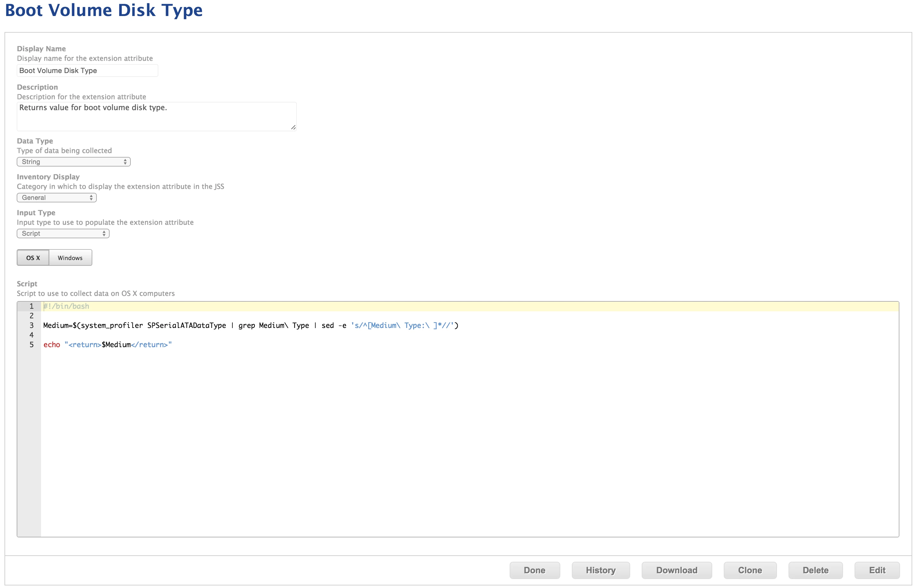This screenshot has height=588, width=918.
Task: Click line number 4 in gutter
Action: click(x=31, y=335)
